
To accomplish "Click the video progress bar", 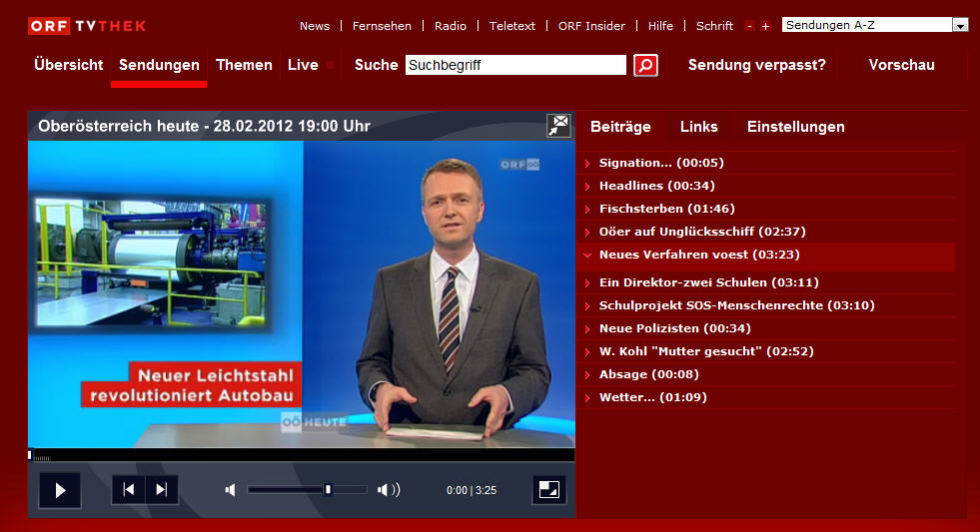I will (302, 455).
